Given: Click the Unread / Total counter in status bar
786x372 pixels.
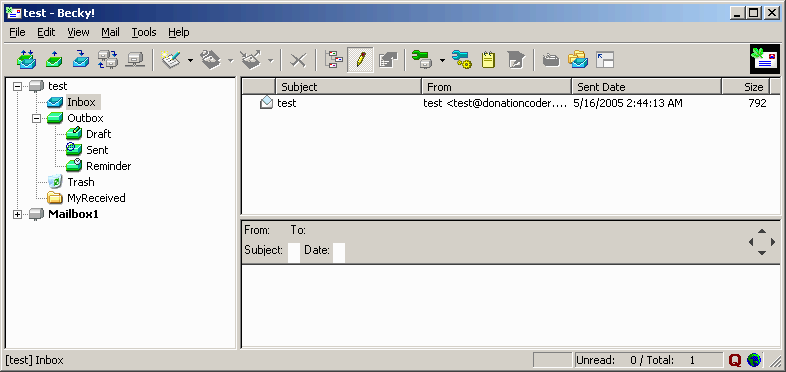Looking at the screenshot, I should (x=649, y=360).
